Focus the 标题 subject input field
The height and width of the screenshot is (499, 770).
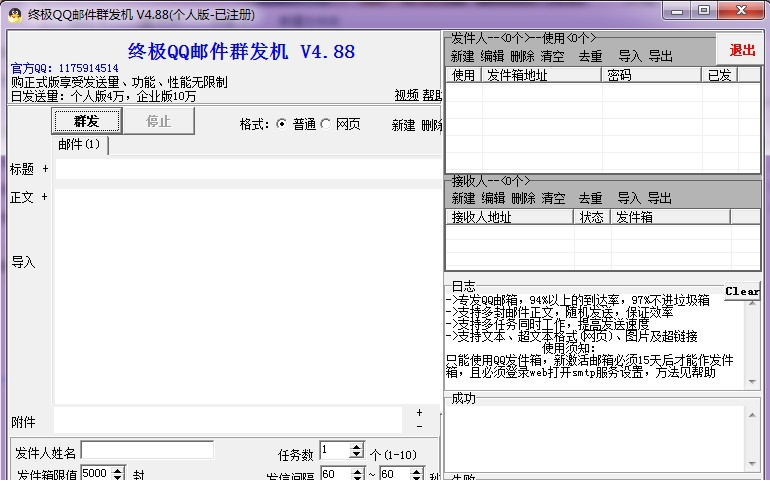[248, 169]
